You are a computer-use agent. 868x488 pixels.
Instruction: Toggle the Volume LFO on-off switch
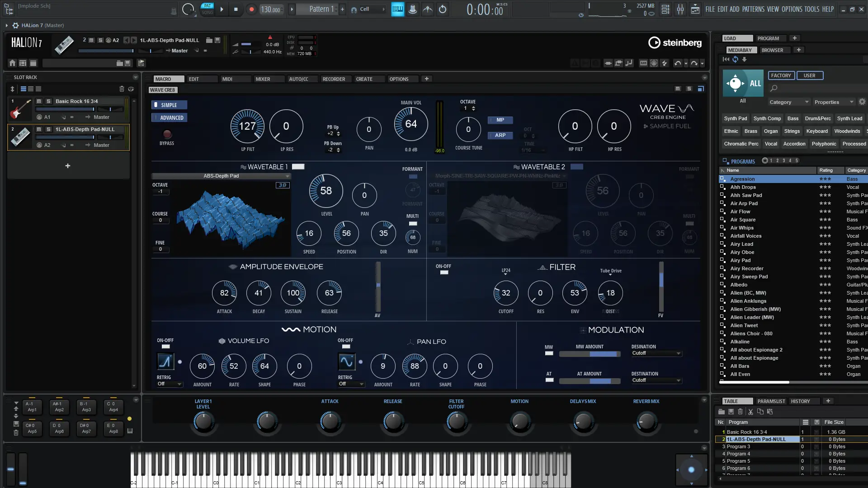166,347
